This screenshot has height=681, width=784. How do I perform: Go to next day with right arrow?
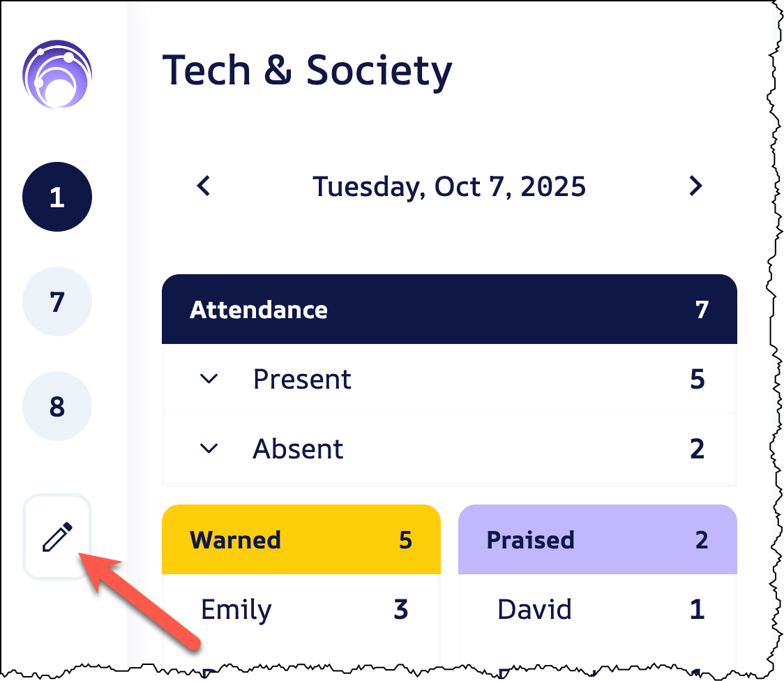click(695, 186)
